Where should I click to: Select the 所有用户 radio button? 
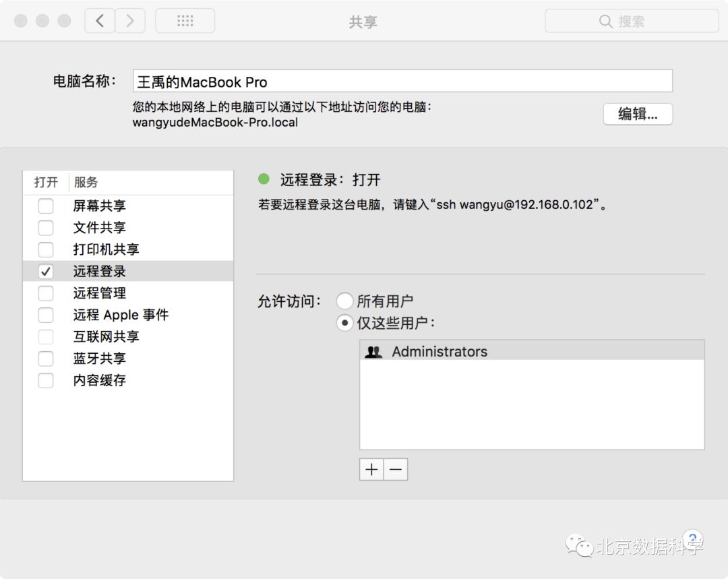click(344, 301)
